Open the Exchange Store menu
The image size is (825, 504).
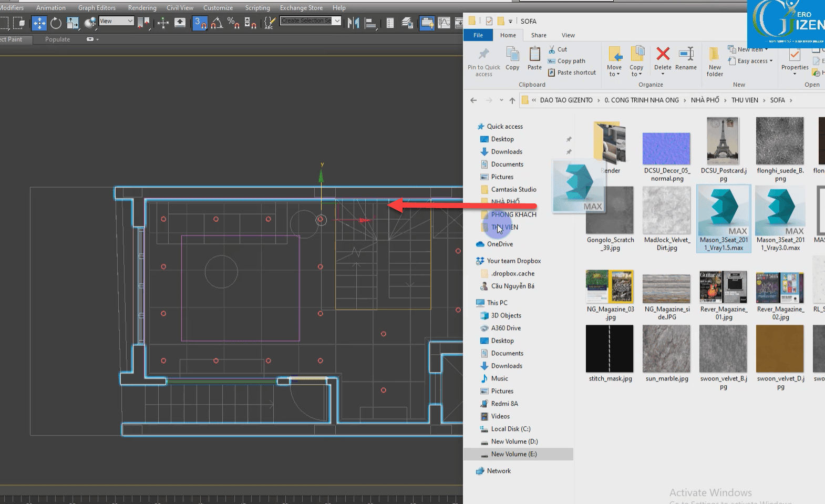coord(301,8)
